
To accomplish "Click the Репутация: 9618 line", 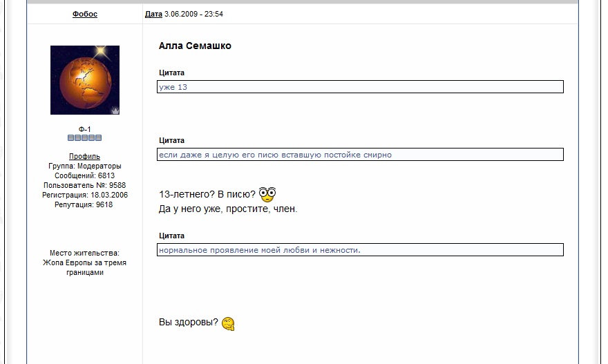I will click(x=84, y=204).
